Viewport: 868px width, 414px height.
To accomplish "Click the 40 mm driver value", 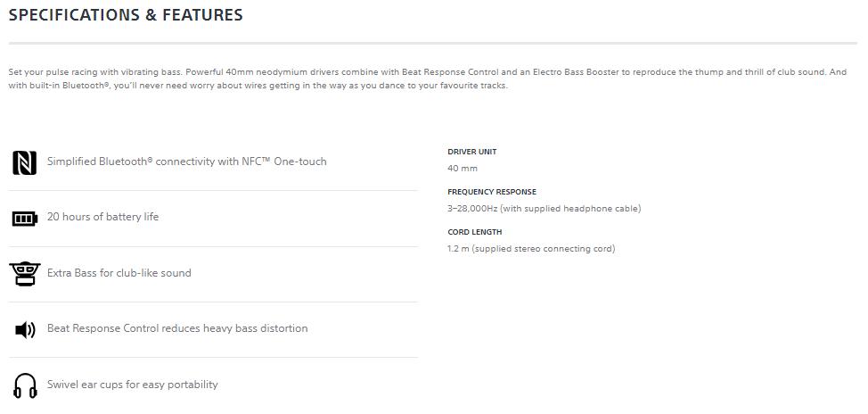I will (x=463, y=169).
